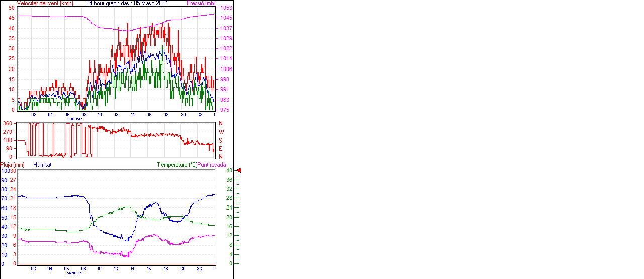This screenshot has height=279, width=644.
Task: Click the pink 'Punt rosada' legend label
Action: coord(212,165)
